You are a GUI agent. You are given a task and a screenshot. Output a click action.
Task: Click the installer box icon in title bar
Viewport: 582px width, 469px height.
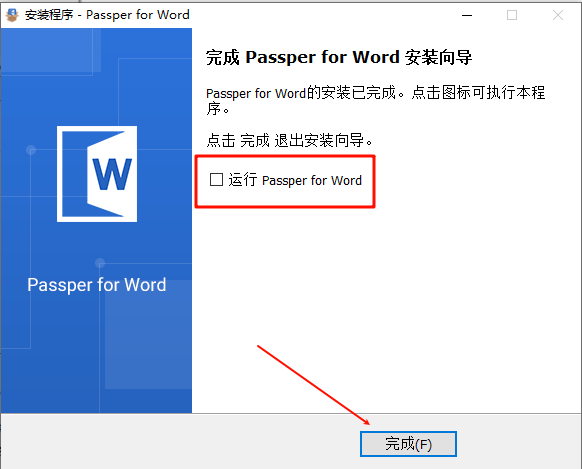(12, 15)
